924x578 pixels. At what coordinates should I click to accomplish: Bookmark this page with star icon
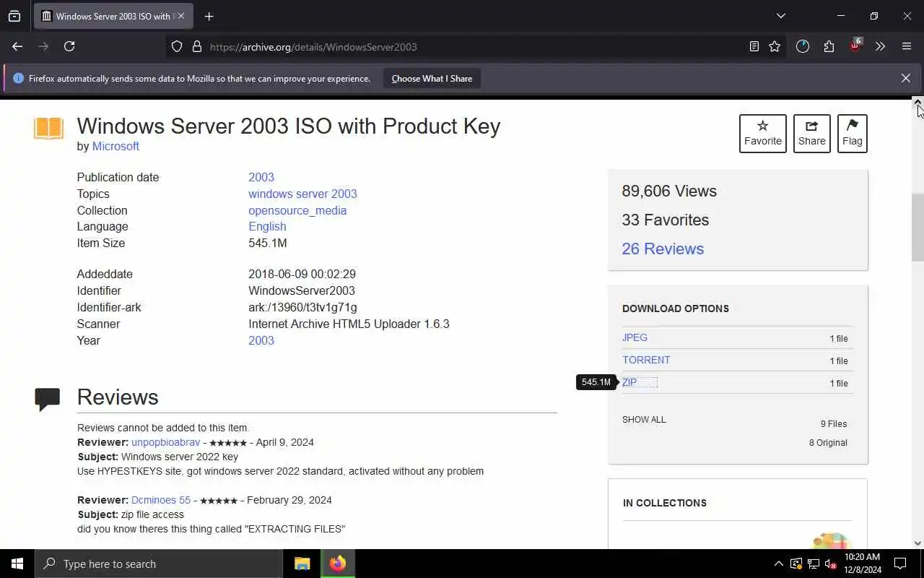click(775, 46)
